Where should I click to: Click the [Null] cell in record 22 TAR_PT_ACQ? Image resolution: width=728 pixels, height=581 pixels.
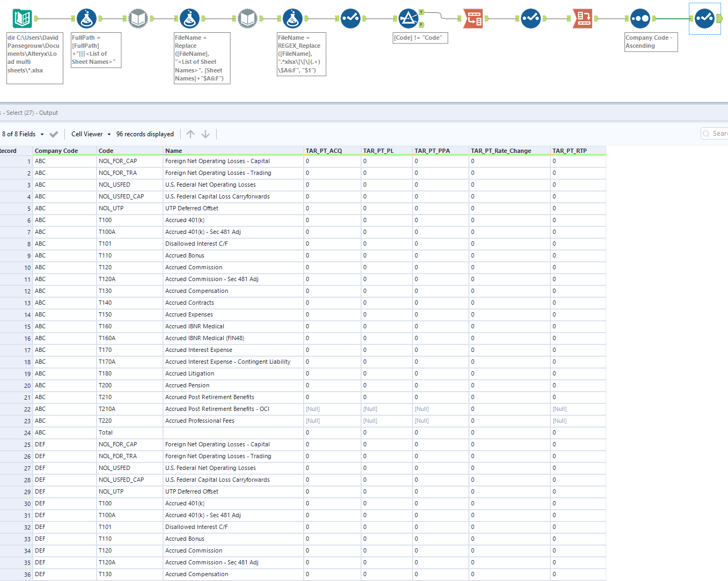tap(313, 408)
